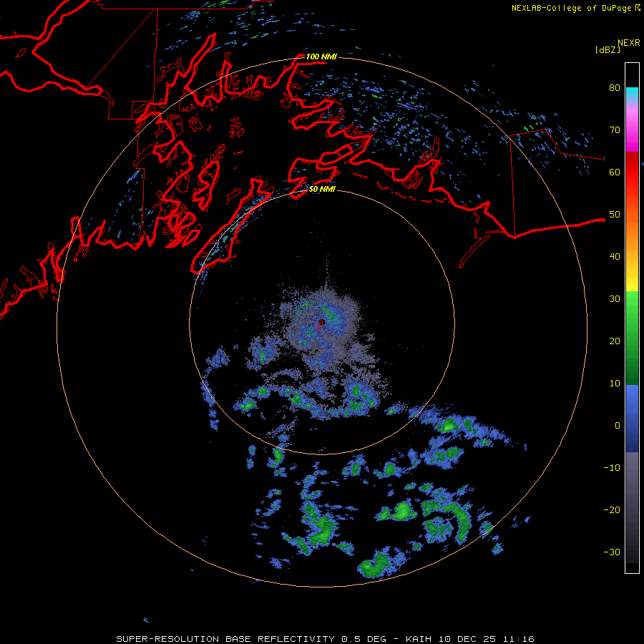Viewport: 644px width, 644px height.
Task: Click the [dBZ] unit label
Action: (x=608, y=50)
